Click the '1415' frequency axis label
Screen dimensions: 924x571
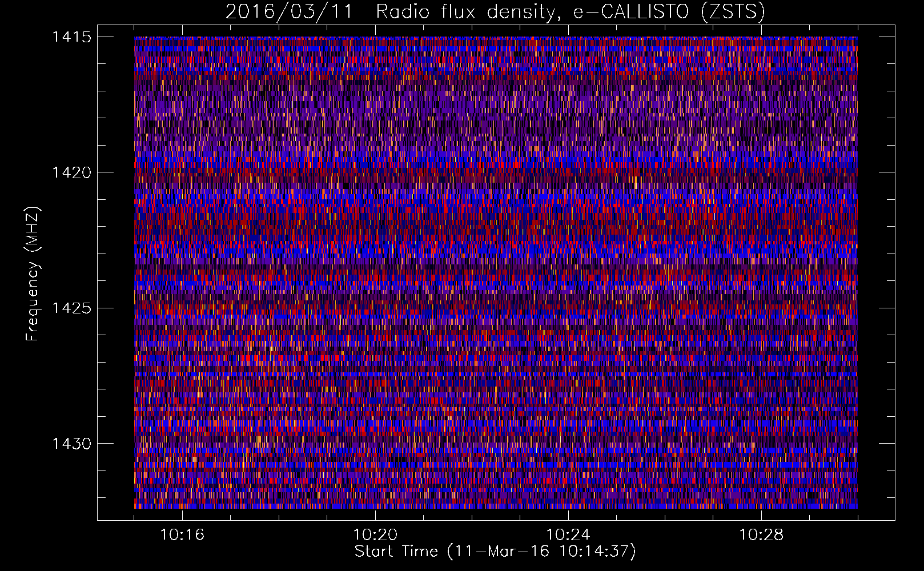[x=71, y=37]
